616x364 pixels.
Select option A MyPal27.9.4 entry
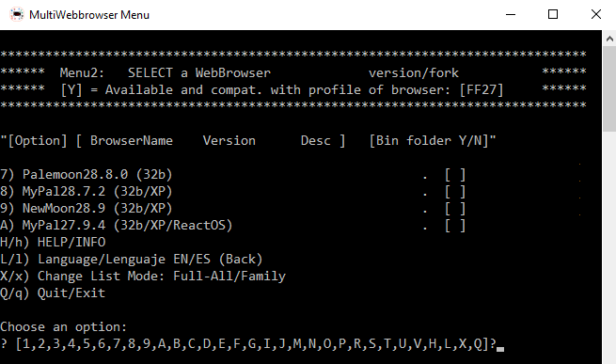click(x=117, y=225)
